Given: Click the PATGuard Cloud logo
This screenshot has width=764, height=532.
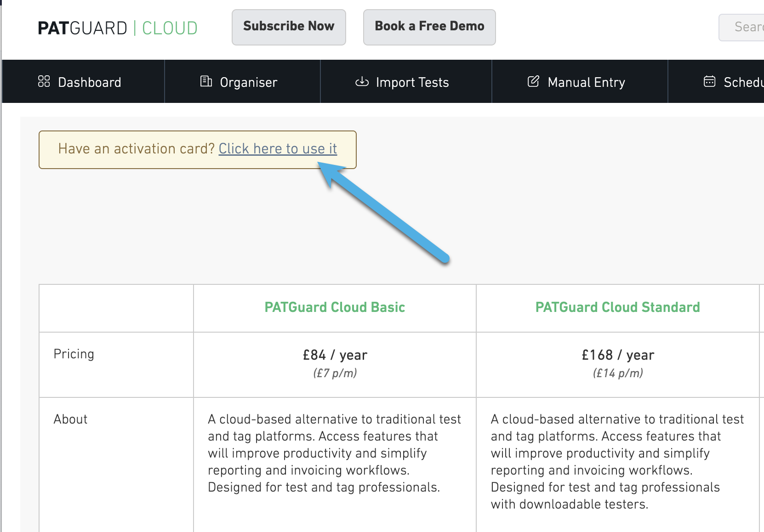Looking at the screenshot, I should click(x=118, y=28).
